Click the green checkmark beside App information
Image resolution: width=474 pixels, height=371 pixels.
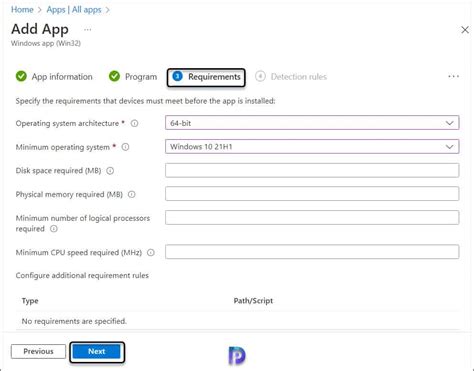21,76
